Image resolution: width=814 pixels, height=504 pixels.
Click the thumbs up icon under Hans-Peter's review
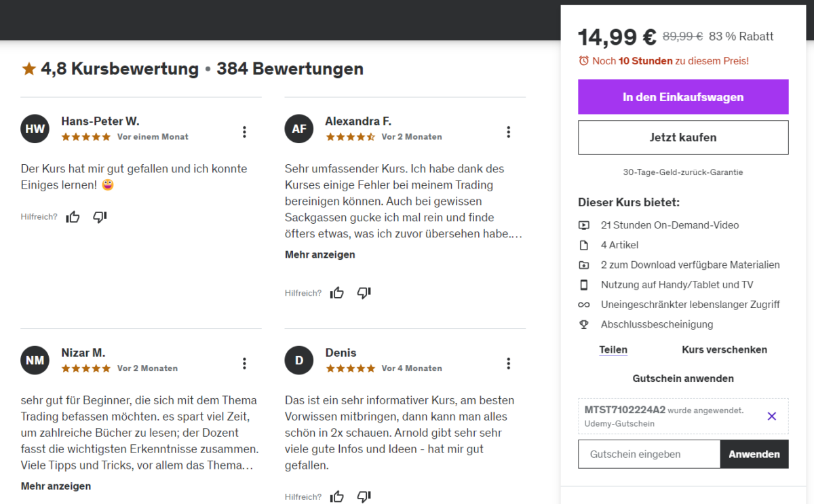(73, 216)
